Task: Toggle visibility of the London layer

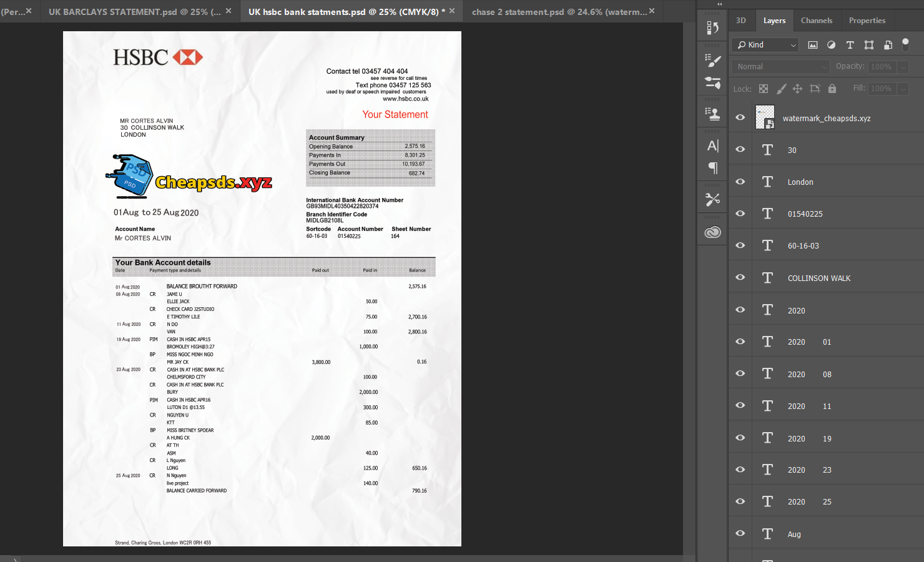Action: [x=740, y=182]
